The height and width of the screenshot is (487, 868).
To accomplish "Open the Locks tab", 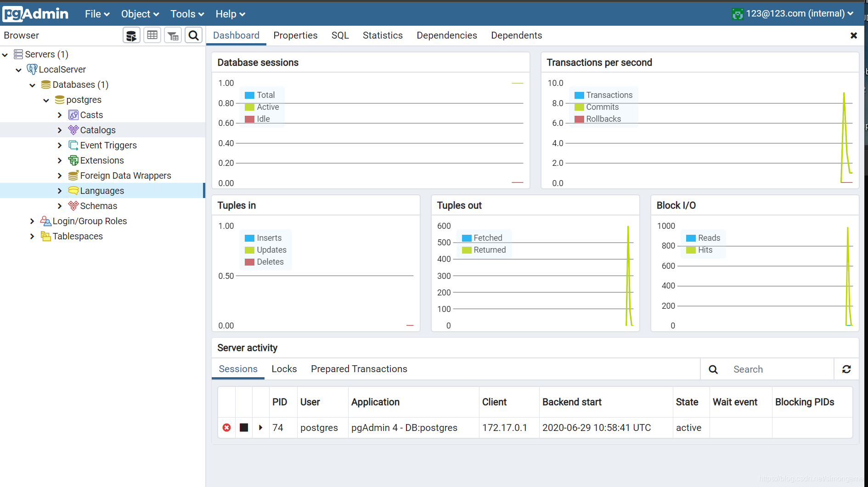I will pos(284,369).
